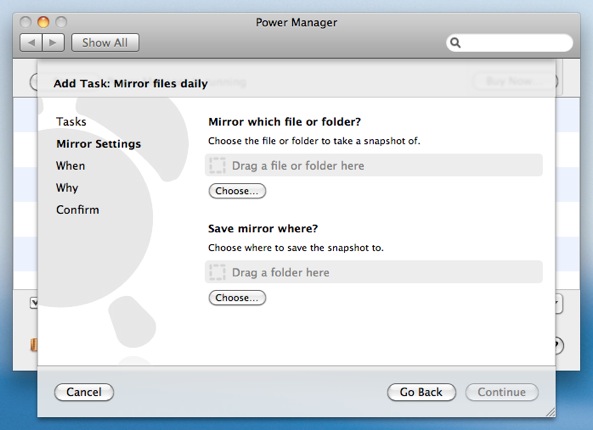Click the 'Add Task: Mirror files daily' title

[x=130, y=83]
